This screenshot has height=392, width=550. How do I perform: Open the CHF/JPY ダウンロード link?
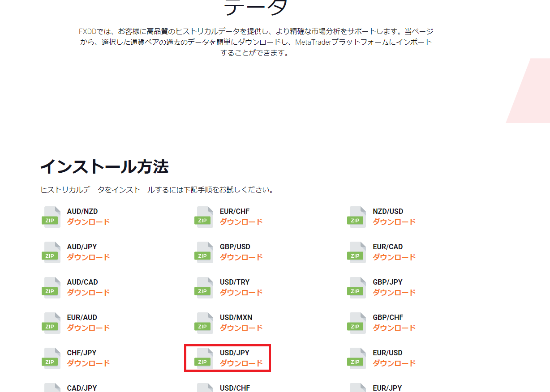pyautogui.click(x=88, y=362)
